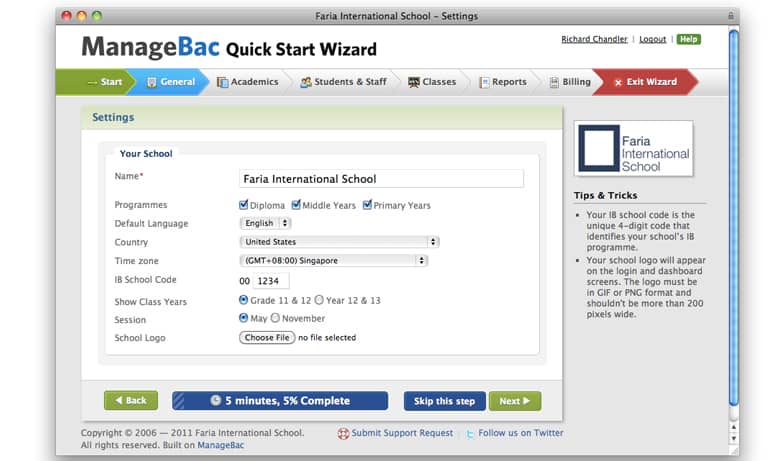Click the Choose File button
This screenshot has width=768, height=461.
(267, 338)
